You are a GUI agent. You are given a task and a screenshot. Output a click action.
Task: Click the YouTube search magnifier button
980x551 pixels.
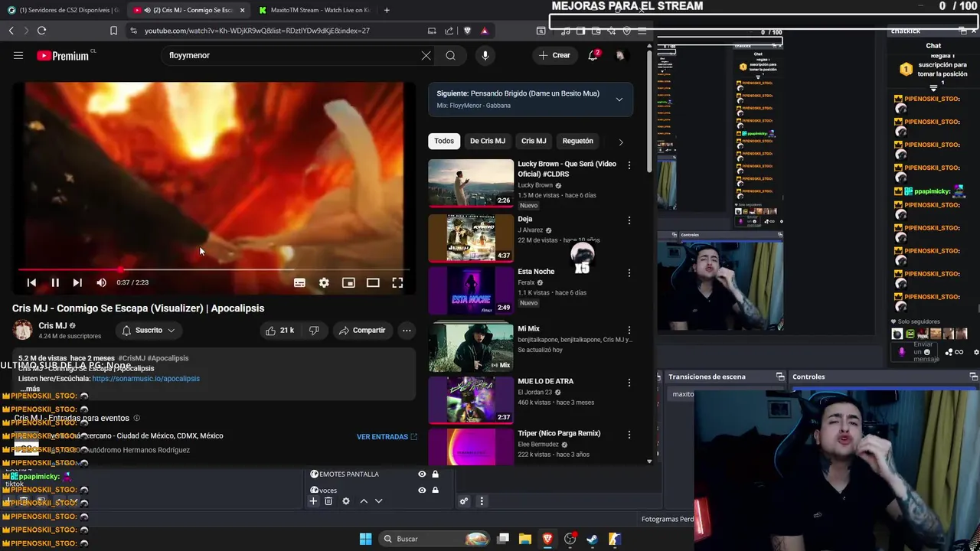click(x=450, y=55)
